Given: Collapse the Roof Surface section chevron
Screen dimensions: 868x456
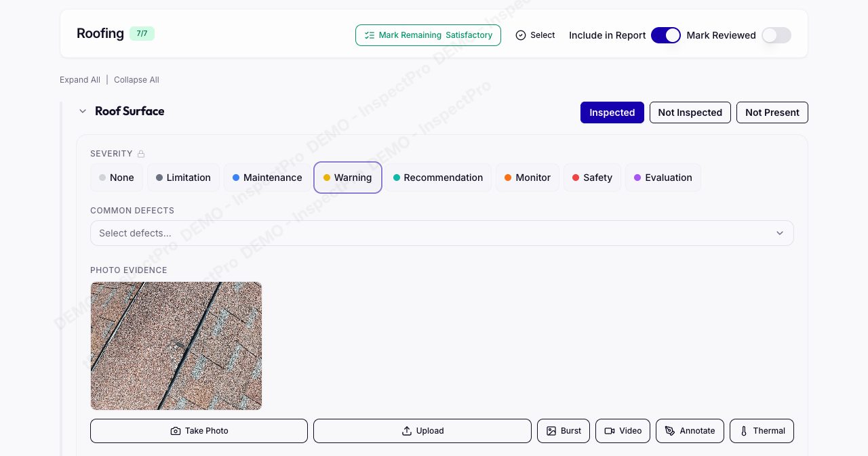Looking at the screenshot, I should click(x=83, y=111).
